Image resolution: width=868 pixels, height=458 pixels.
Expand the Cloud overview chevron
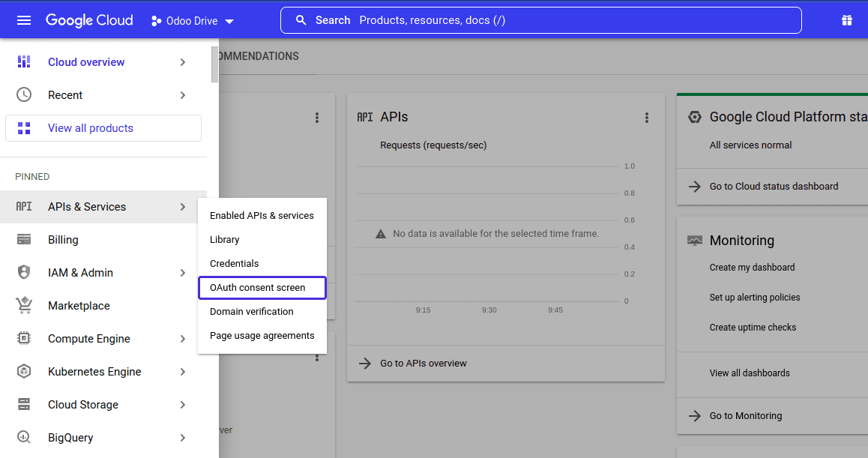182,62
